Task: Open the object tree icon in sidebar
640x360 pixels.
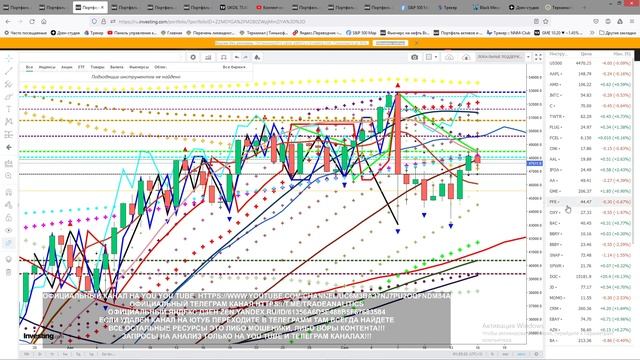Action: click(x=9, y=243)
